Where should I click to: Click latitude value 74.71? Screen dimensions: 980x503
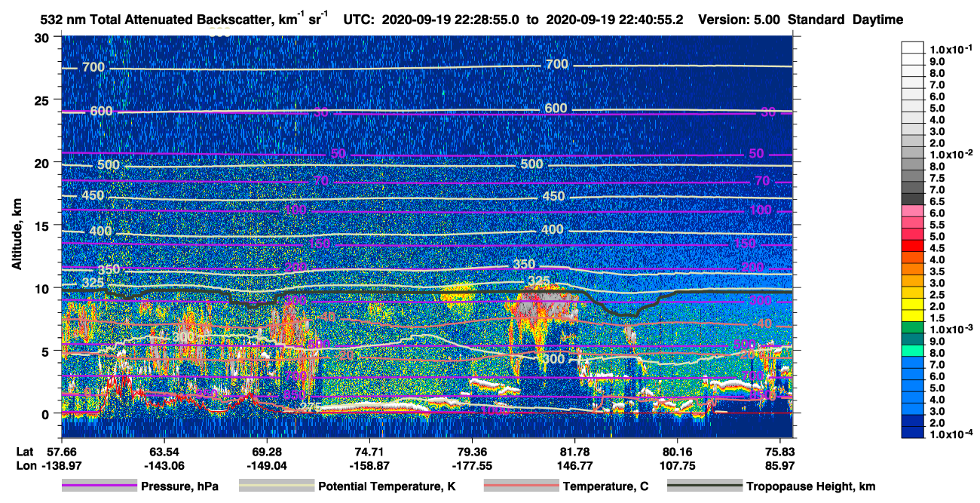coord(369,452)
